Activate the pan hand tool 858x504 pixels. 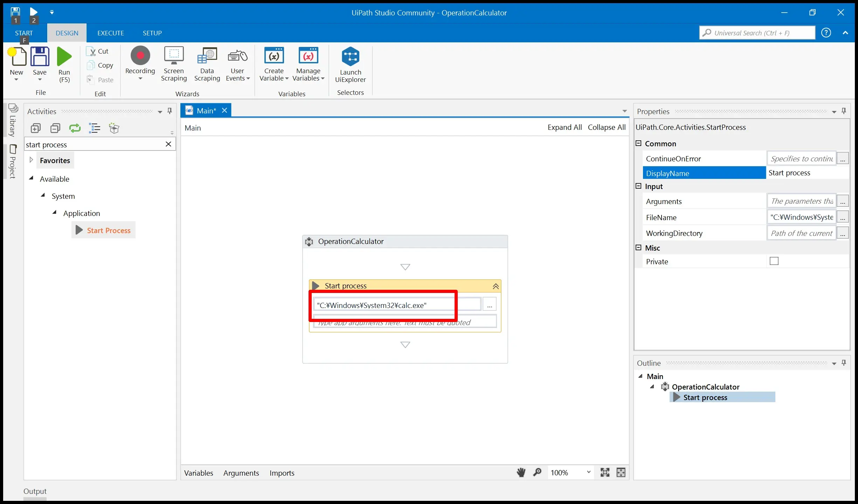click(521, 472)
